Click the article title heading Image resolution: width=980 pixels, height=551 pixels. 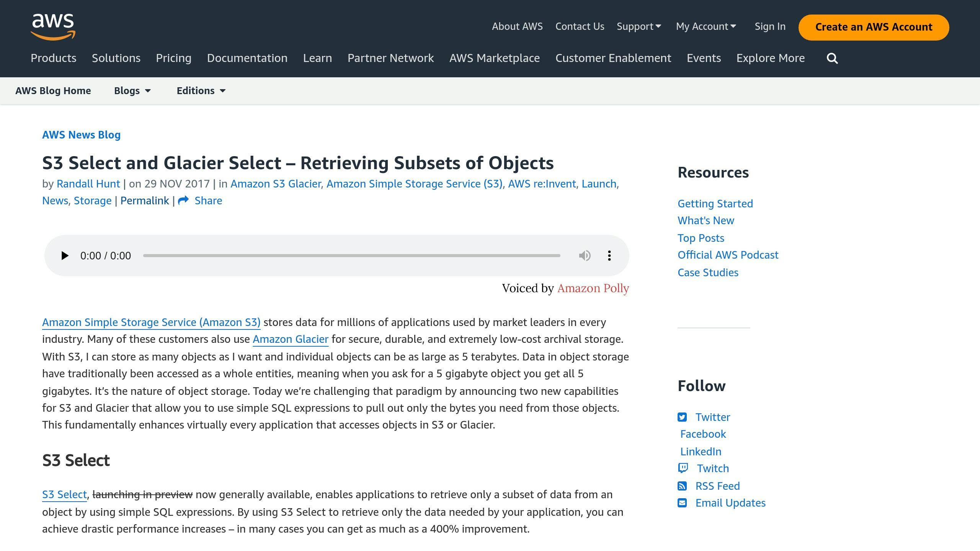[298, 163]
